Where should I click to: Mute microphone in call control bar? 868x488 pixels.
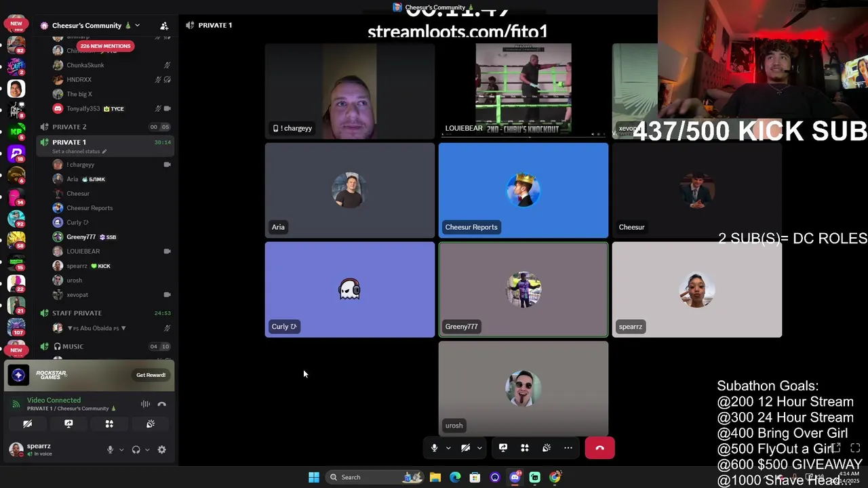(x=435, y=448)
